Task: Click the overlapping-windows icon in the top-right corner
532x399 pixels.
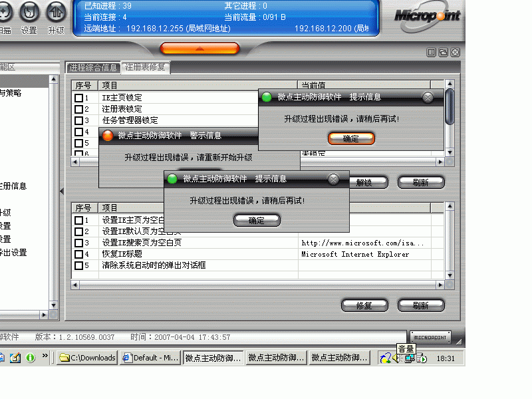Action: point(443,53)
